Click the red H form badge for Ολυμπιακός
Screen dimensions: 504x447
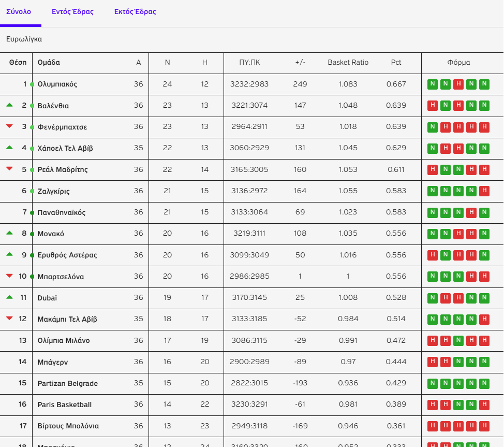pyautogui.click(x=458, y=84)
